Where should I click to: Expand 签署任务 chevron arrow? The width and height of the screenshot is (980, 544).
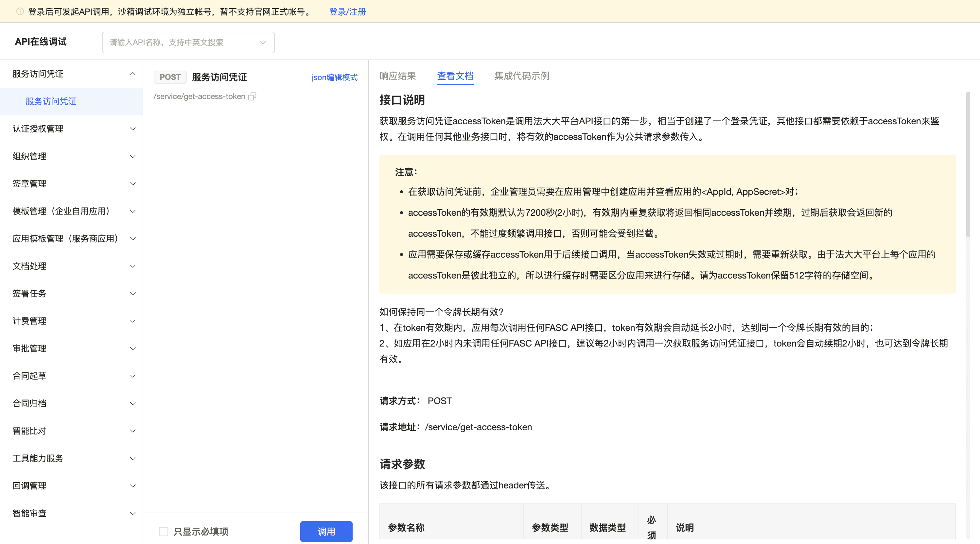(x=132, y=294)
